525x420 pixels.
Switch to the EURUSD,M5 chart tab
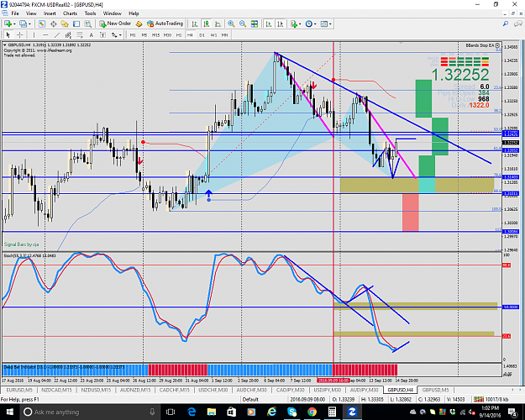click(19, 390)
